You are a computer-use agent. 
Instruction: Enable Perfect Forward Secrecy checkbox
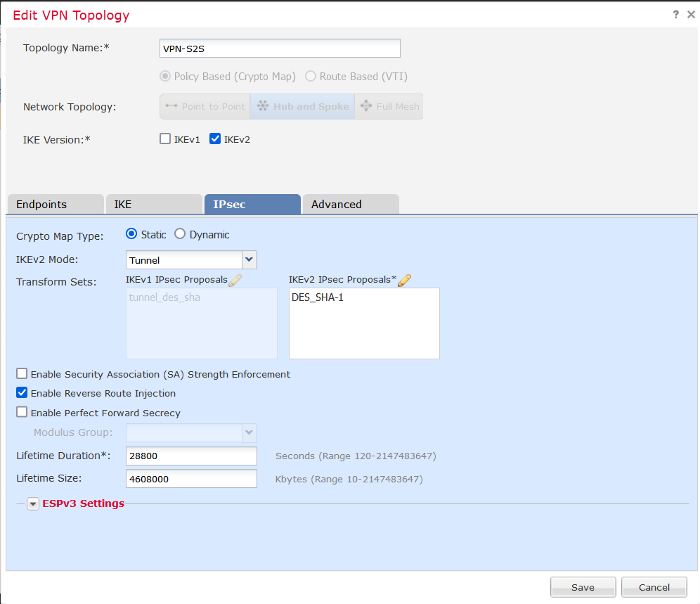(x=22, y=413)
